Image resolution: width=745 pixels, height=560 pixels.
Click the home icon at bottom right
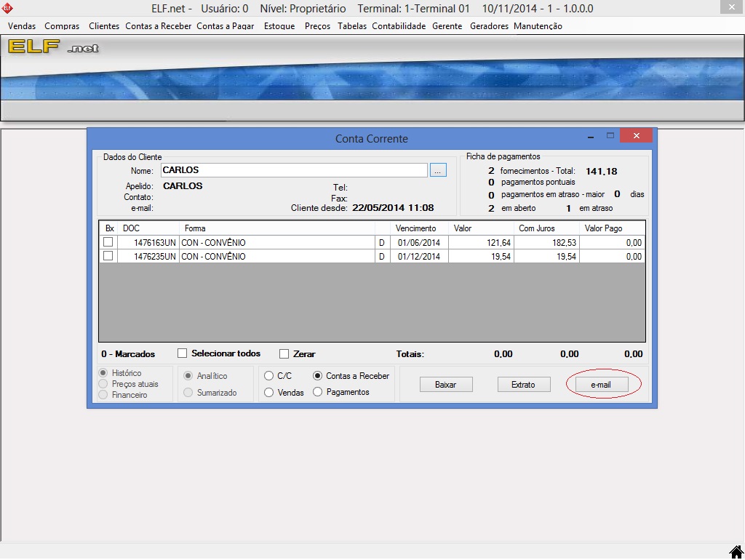[x=736, y=552]
